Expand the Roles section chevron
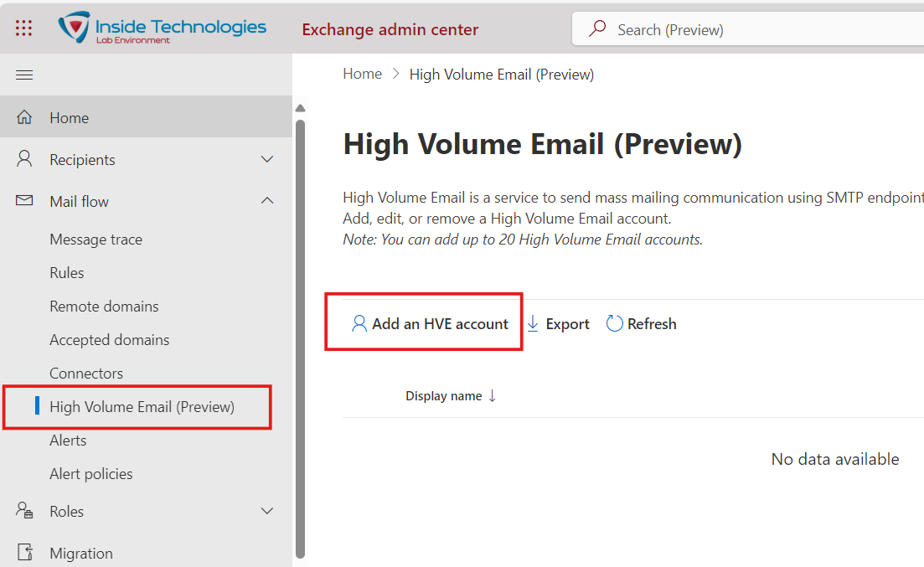 267,511
